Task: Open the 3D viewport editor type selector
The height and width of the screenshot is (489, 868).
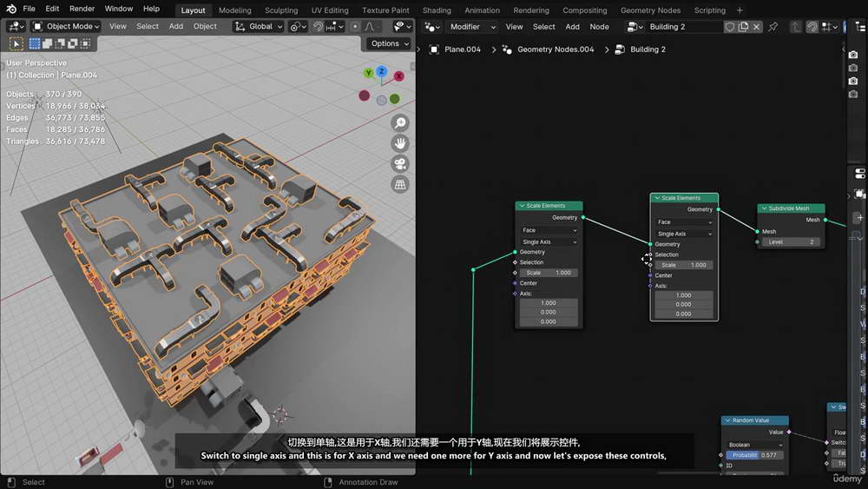Action: pos(16,26)
